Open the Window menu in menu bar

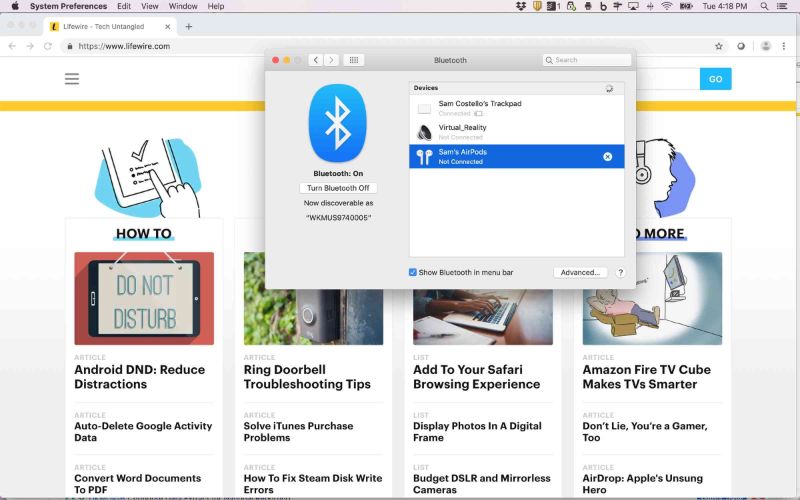(x=182, y=6)
